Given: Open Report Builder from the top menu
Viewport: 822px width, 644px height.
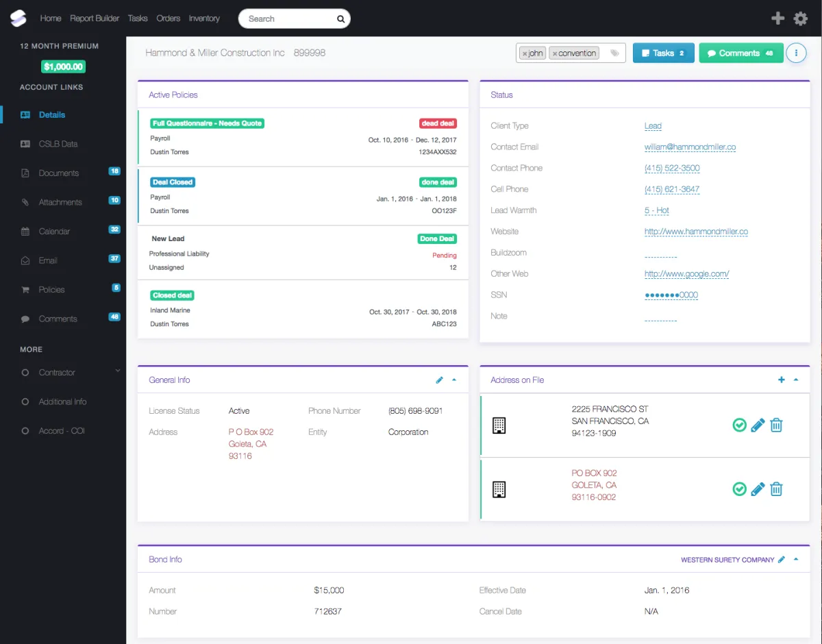Looking at the screenshot, I should pos(95,18).
